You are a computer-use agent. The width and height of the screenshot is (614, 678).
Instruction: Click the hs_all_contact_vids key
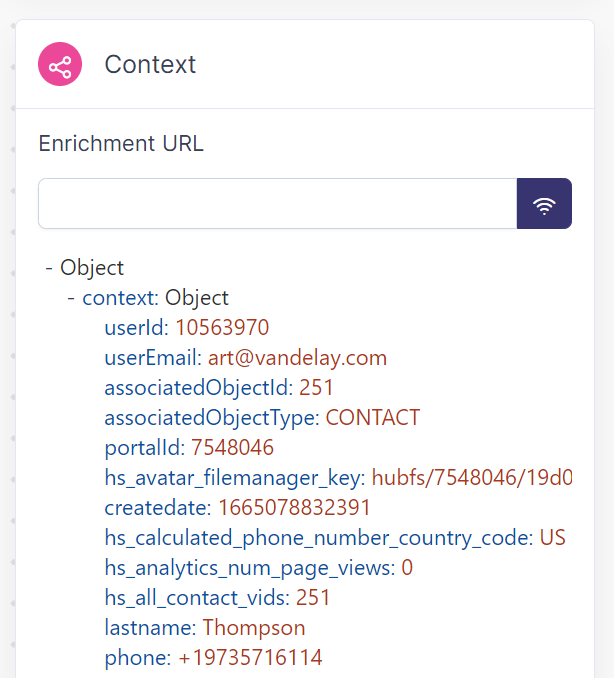(197, 598)
